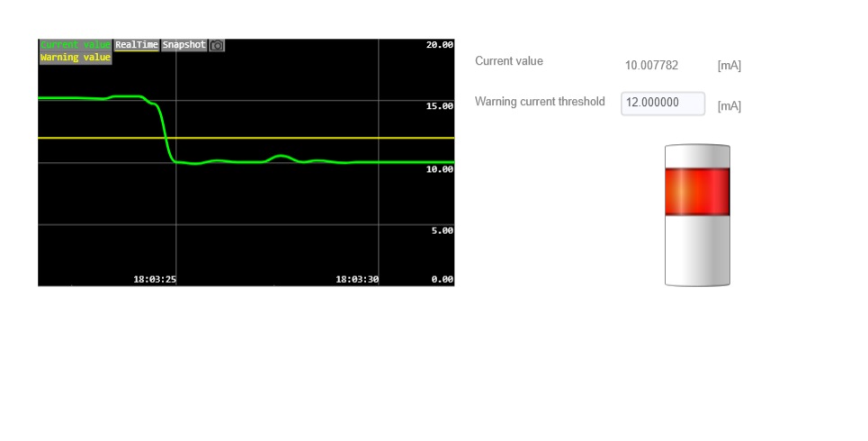Click the 5.00 y-axis label
868x441 pixels.
443,230
